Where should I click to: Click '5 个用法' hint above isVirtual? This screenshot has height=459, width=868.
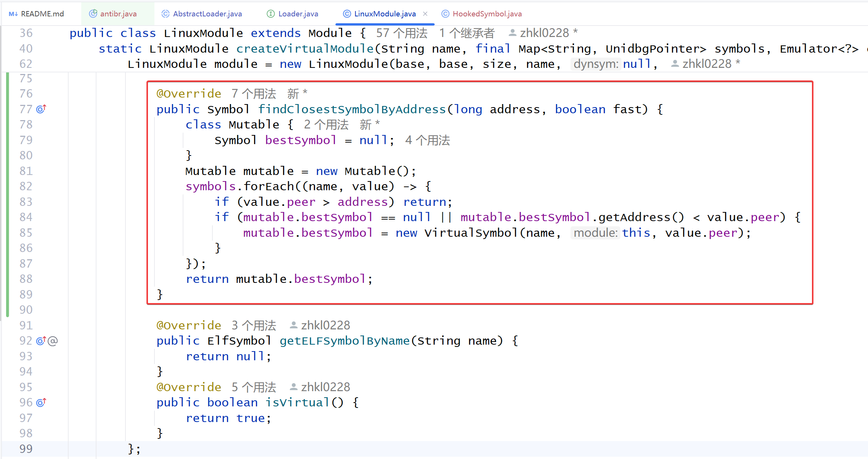click(x=254, y=387)
